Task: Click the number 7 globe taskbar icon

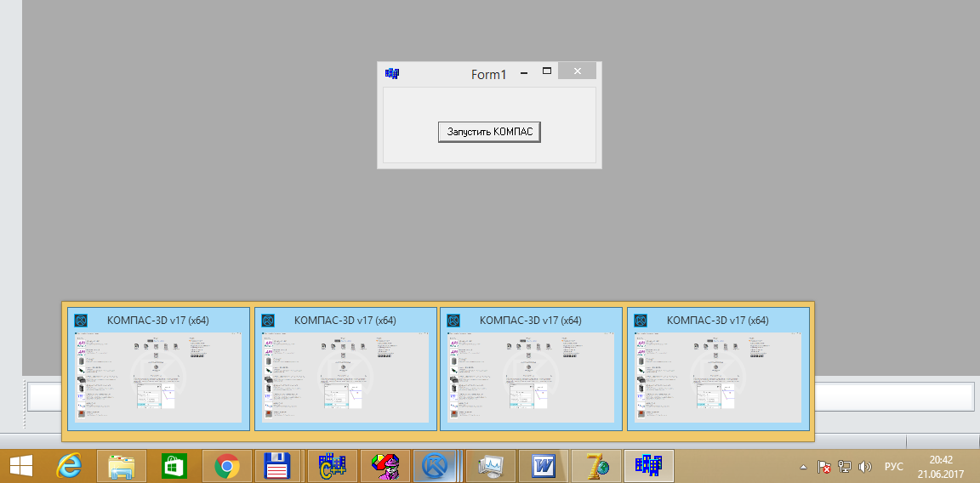Action: click(596, 466)
